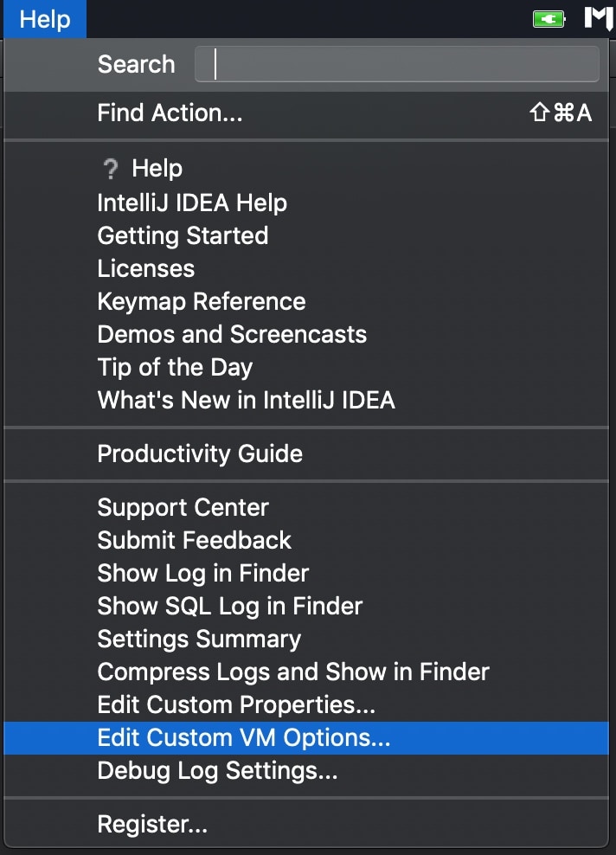Image resolution: width=616 pixels, height=855 pixels.
Task: Click Register... at the menu bottom
Action: tap(152, 824)
